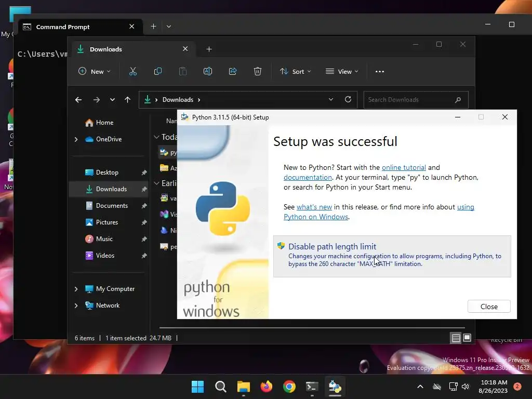
Task: Refresh the Downloads folder view
Action: pyautogui.click(x=348, y=99)
